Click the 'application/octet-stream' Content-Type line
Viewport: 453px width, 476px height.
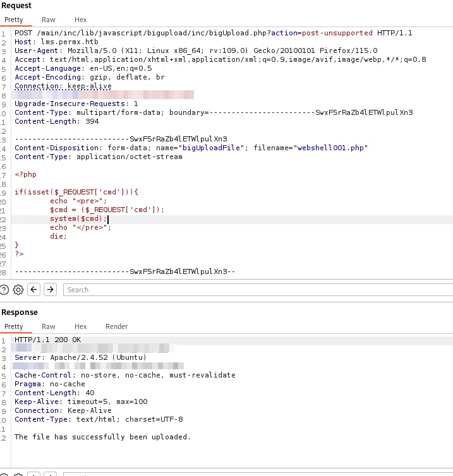(x=99, y=157)
